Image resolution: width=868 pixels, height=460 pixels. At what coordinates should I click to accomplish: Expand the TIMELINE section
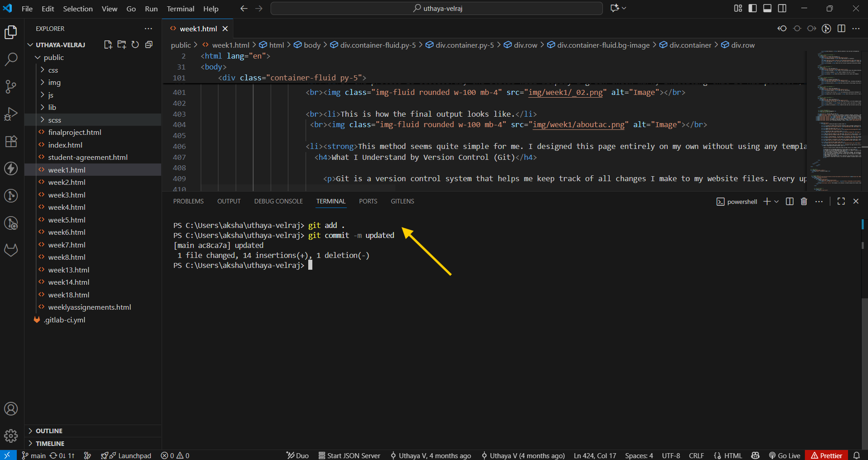(93, 444)
